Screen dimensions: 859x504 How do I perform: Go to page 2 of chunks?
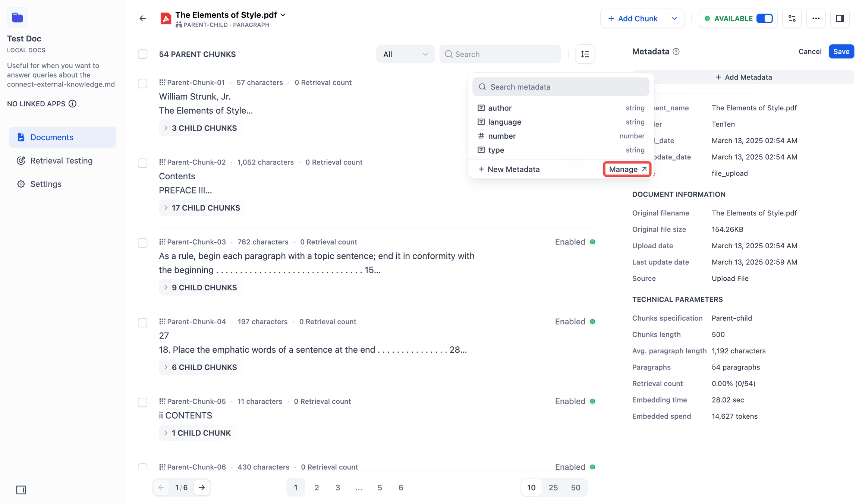pos(317,488)
